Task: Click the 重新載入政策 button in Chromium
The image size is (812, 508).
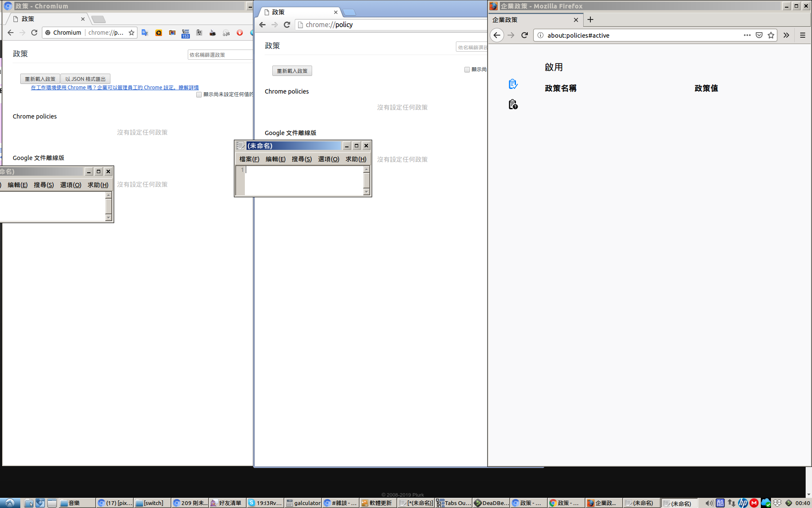Action: [x=40, y=79]
